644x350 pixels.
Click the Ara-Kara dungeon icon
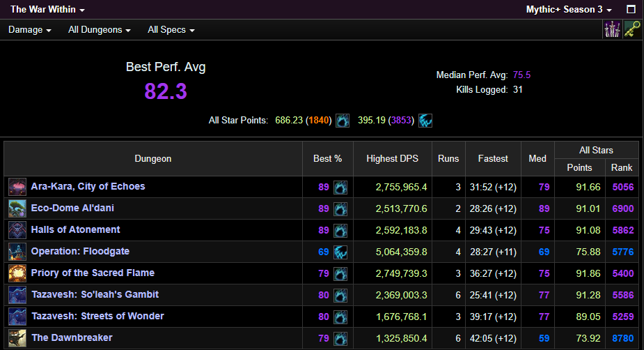click(17, 187)
